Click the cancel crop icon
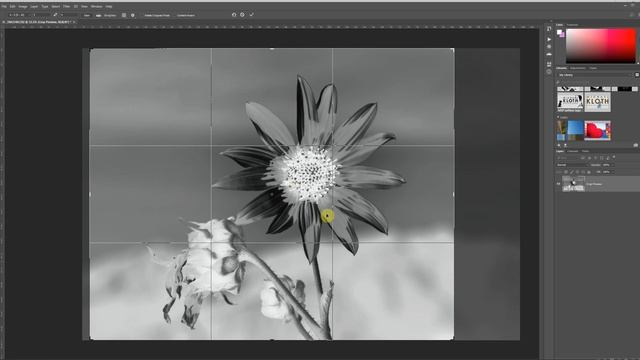This screenshot has width=640, height=360. [x=242, y=15]
